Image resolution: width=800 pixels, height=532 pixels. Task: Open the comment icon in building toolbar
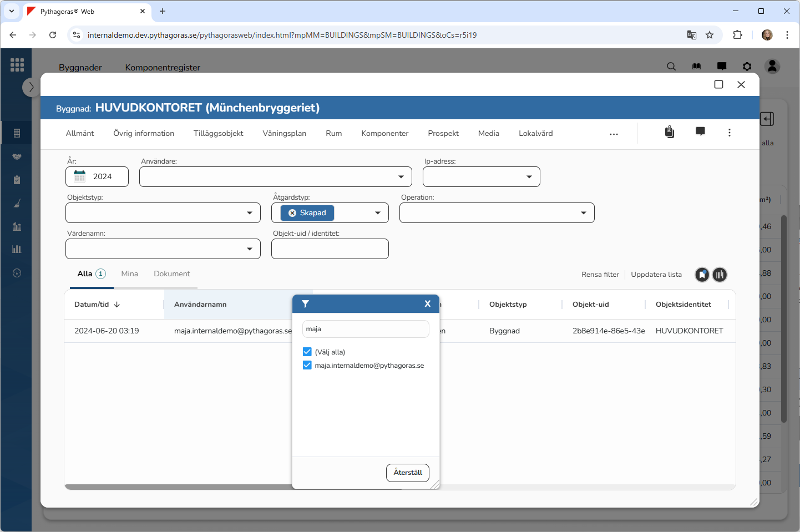(700, 132)
